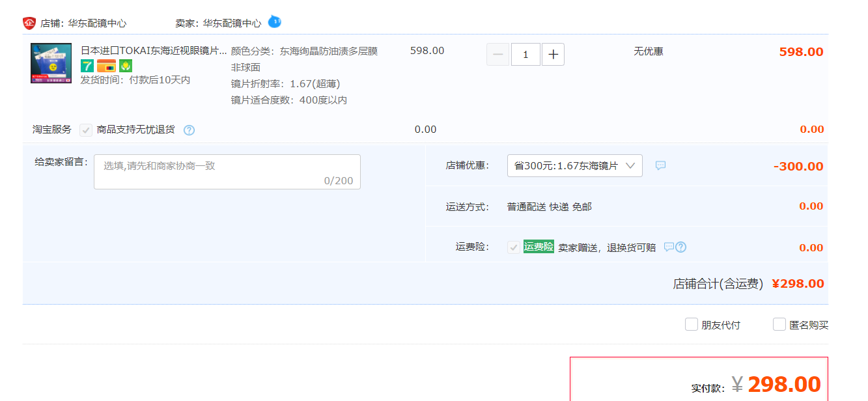Click the 淘宝服务 label
The width and height of the screenshot is (868, 401).
coord(52,130)
